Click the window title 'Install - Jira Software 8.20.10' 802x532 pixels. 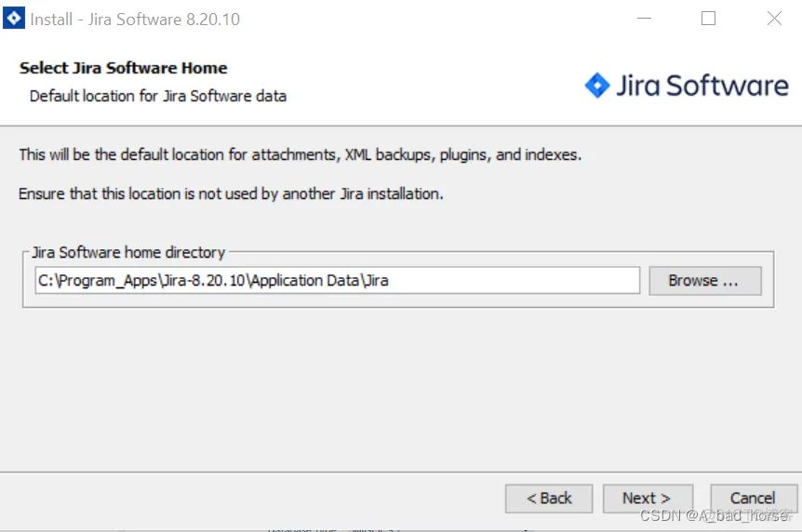(135, 19)
